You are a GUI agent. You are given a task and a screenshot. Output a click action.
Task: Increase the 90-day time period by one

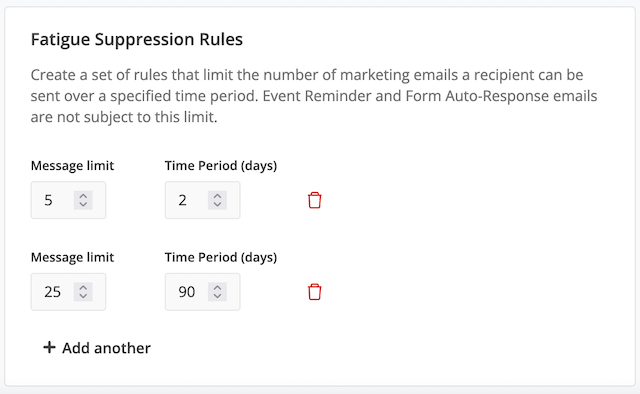pos(217,288)
